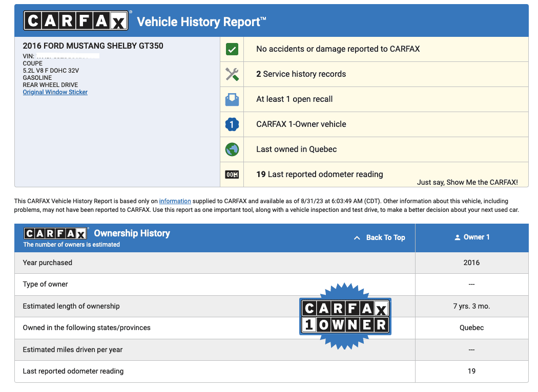The height and width of the screenshot is (392, 538).
Task: Click the wrench service history icon
Action: [232, 74]
